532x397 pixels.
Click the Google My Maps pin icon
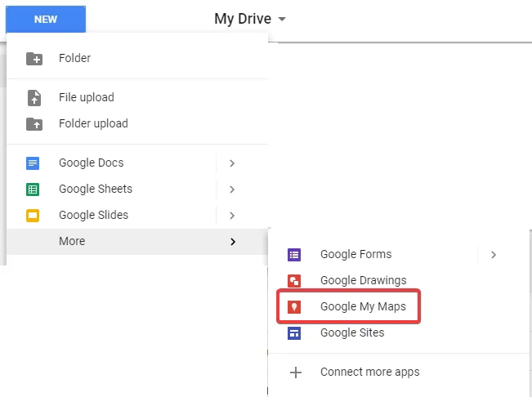tap(295, 307)
